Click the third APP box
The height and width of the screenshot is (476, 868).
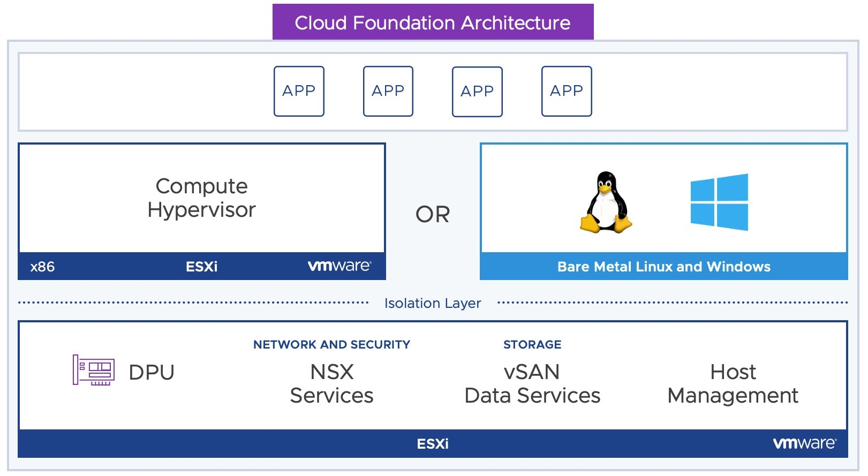477,92
